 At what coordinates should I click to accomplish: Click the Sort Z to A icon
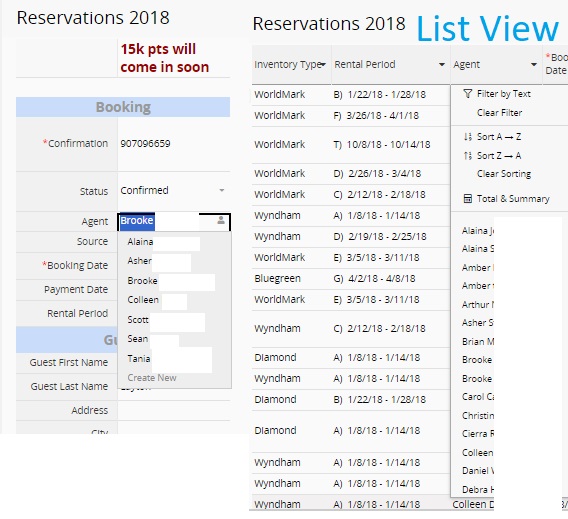468,156
